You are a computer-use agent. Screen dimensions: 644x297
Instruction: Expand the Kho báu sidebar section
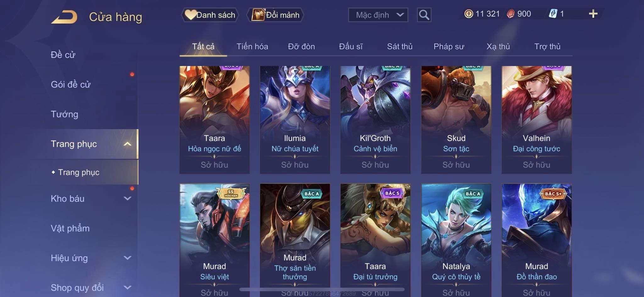[x=127, y=198]
